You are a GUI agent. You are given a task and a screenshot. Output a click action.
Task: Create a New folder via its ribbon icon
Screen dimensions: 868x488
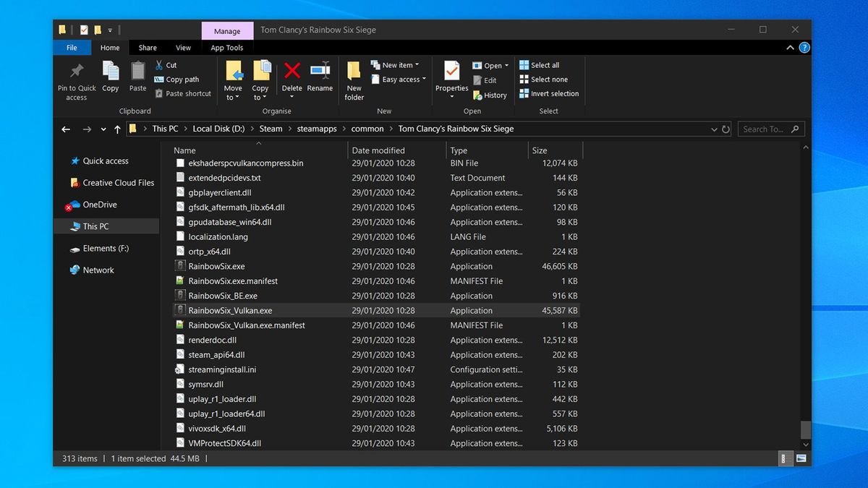click(x=354, y=78)
